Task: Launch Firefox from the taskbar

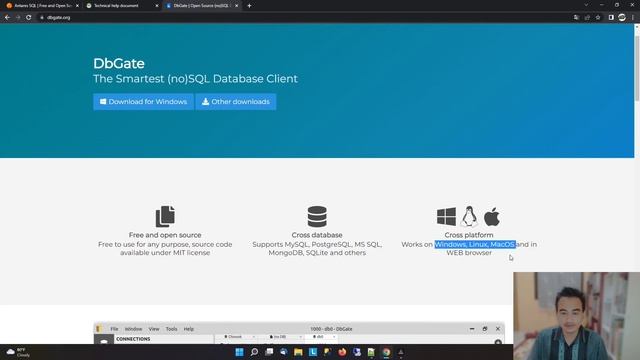Action: point(342,352)
